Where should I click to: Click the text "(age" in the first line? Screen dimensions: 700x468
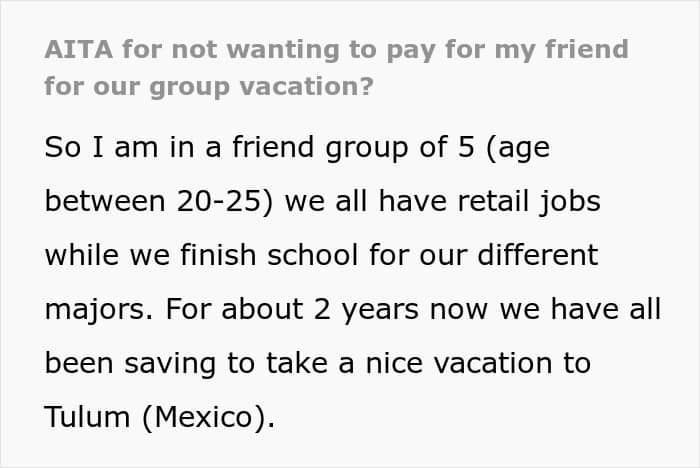(x=518, y=148)
